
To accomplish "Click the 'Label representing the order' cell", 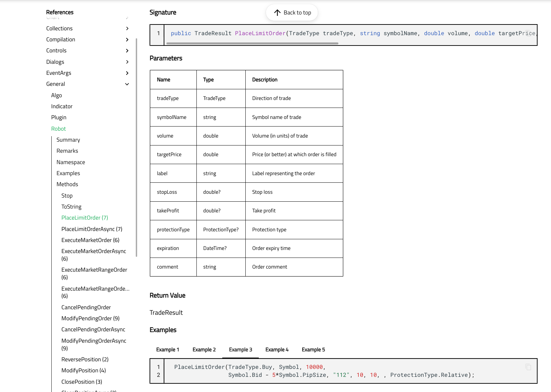I will [294, 173].
